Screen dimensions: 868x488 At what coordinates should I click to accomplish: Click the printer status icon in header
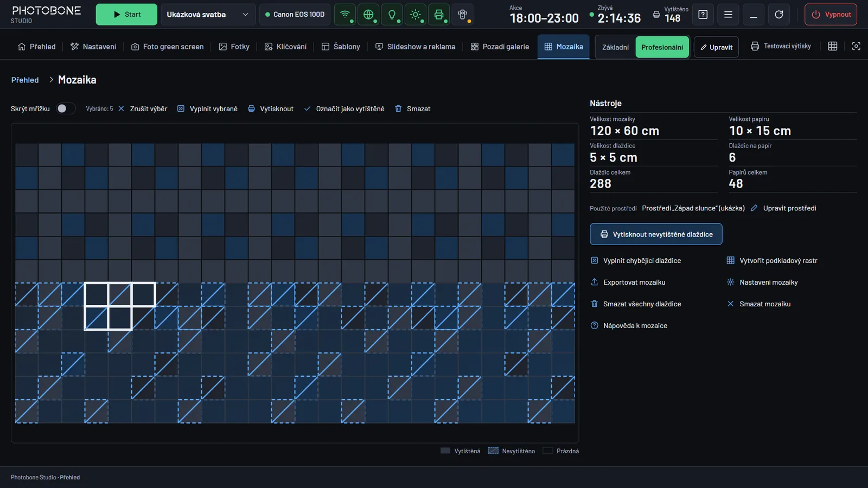(x=439, y=15)
